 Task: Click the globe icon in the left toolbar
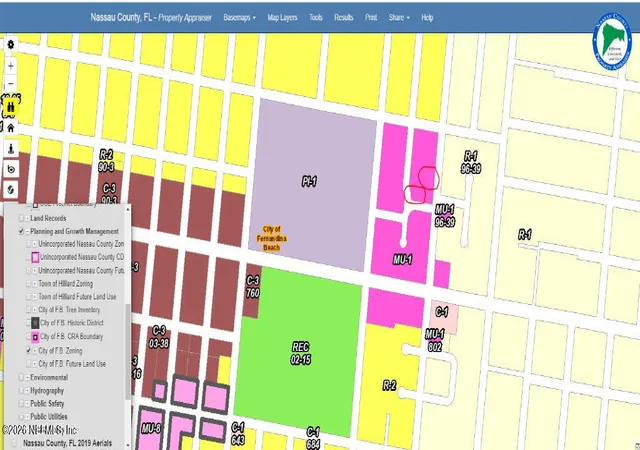(11, 189)
